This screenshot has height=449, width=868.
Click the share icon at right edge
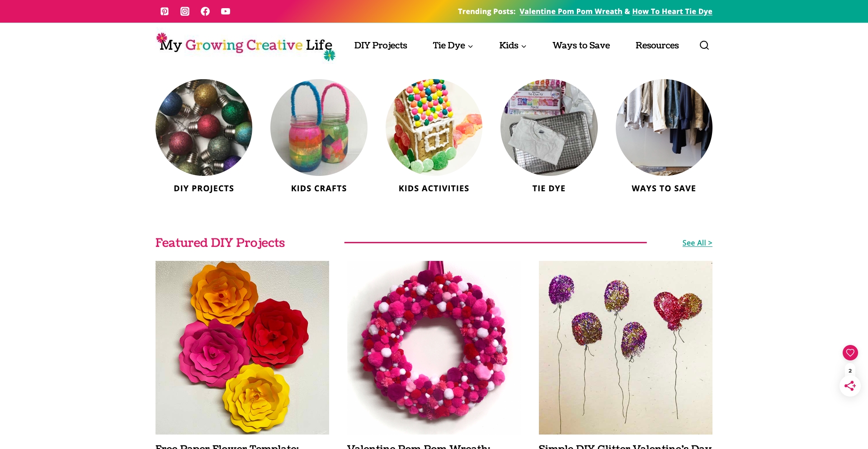(x=850, y=386)
